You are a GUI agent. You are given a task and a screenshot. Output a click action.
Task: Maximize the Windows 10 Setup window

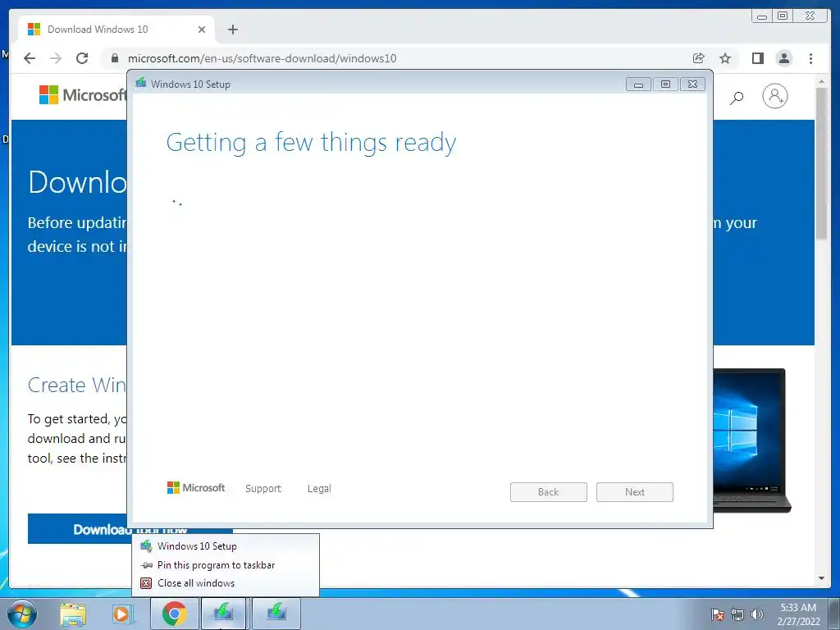pyautogui.click(x=665, y=84)
